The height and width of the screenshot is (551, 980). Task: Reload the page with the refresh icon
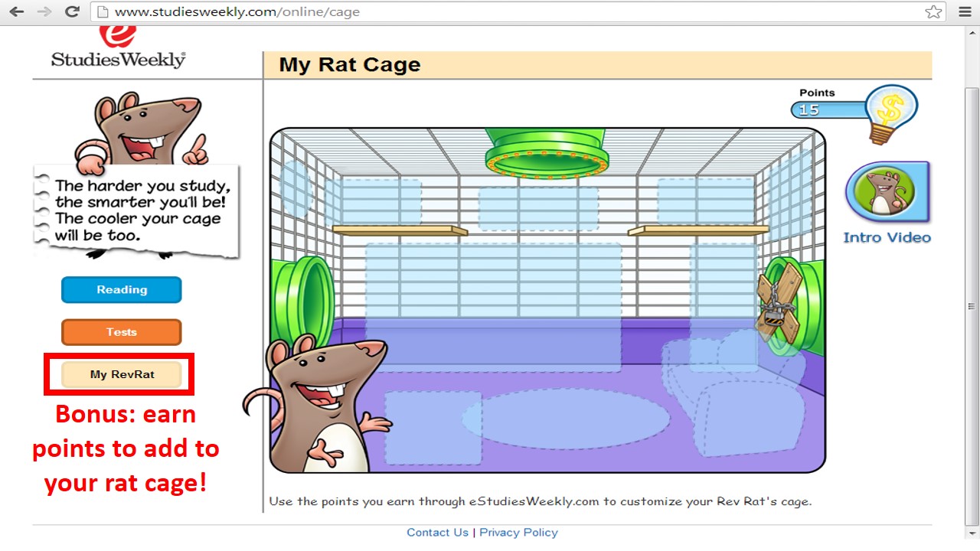coord(72,11)
